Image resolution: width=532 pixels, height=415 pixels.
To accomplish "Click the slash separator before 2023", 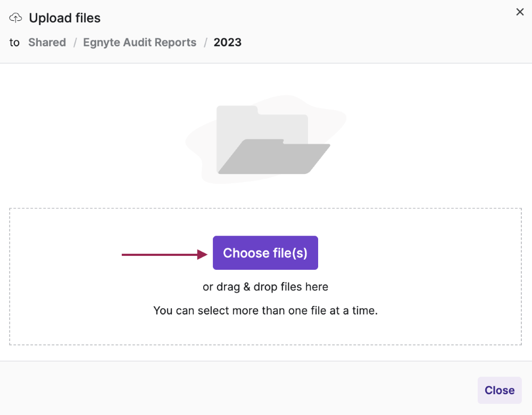I will (x=205, y=43).
